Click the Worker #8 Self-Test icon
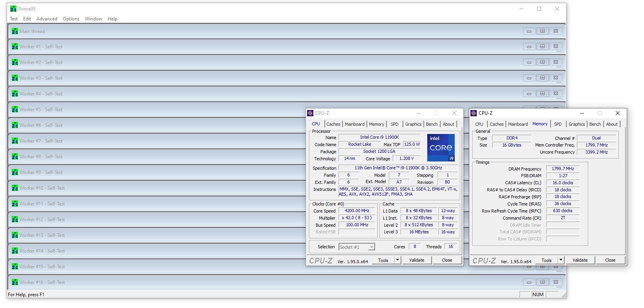 pyautogui.click(x=15, y=156)
